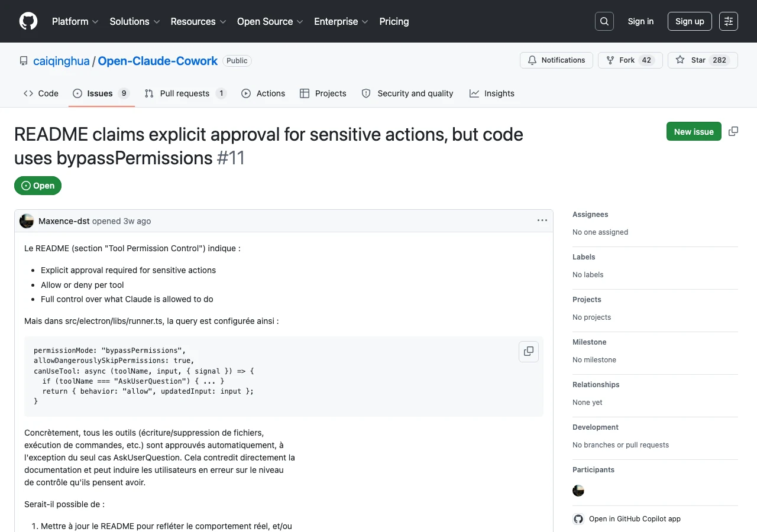Image resolution: width=757 pixels, height=532 pixels.
Task: Click the Participants sidebar heading
Action: pyautogui.click(x=593, y=470)
